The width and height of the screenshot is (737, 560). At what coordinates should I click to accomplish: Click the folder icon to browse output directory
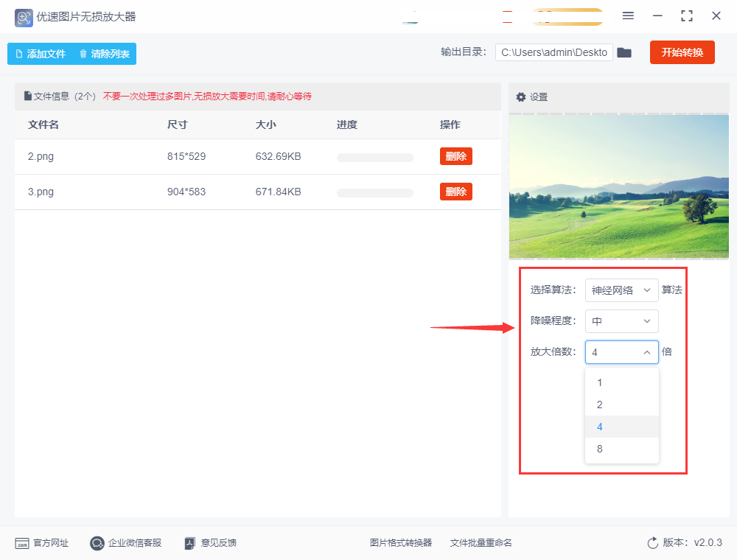(x=624, y=52)
